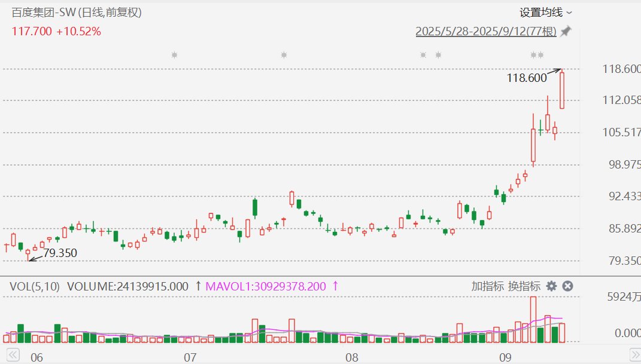Screen dimensions: 641x364
Task: Expand the 设置均线 dropdown
Action: pos(546,13)
